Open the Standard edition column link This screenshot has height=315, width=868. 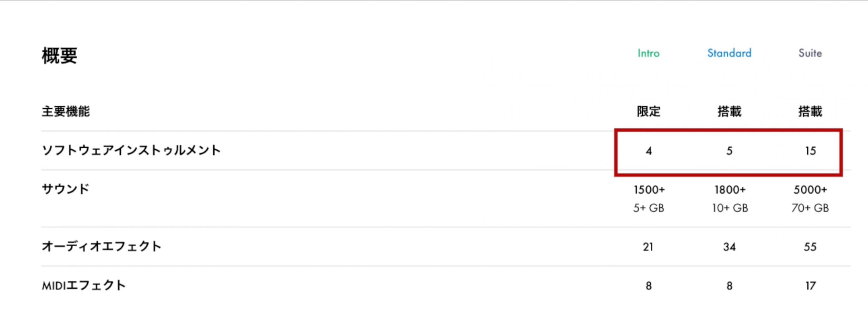(729, 53)
